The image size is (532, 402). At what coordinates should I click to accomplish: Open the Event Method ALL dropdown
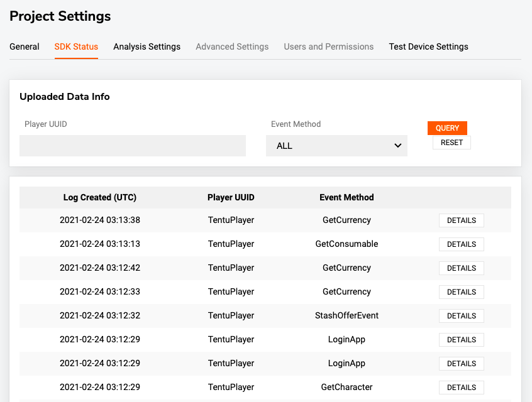tap(336, 146)
